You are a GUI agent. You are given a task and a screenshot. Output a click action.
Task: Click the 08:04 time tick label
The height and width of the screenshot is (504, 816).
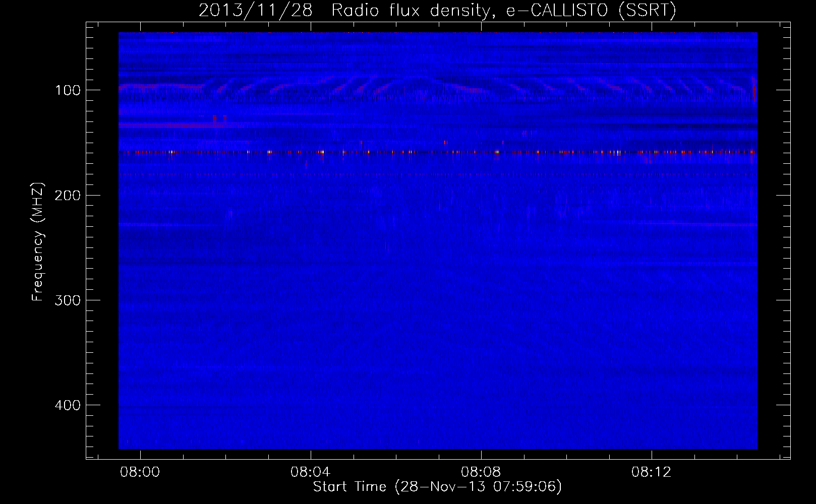click(x=311, y=472)
